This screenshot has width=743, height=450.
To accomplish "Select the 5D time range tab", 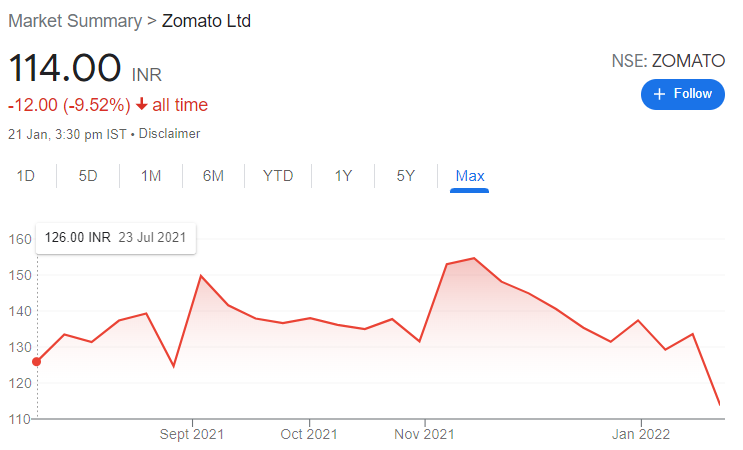I will coord(88,176).
